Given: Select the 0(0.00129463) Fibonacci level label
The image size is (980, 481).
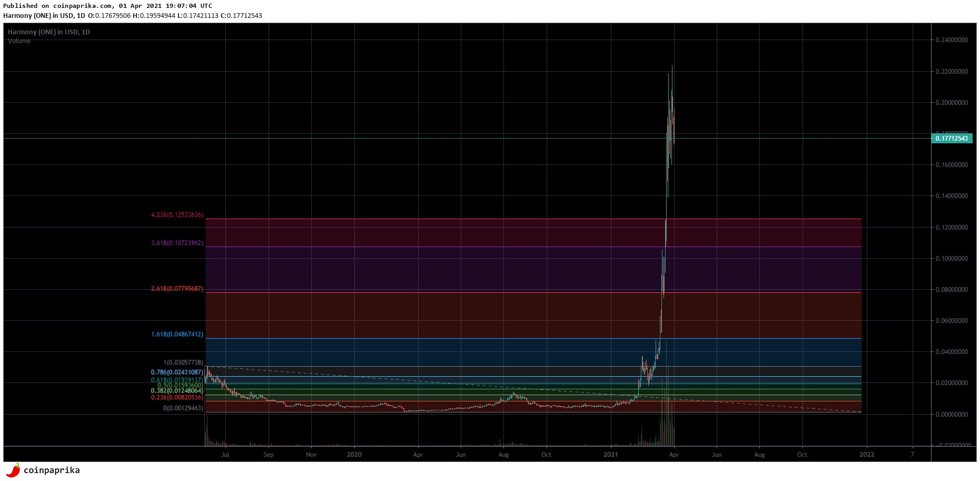Looking at the screenshot, I should (x=183, y=408).
